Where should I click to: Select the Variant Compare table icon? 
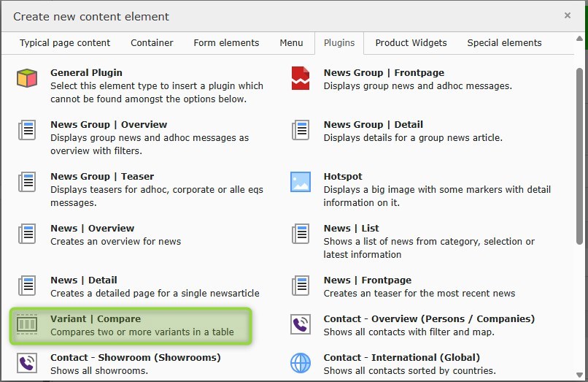[x=27, y=324]
